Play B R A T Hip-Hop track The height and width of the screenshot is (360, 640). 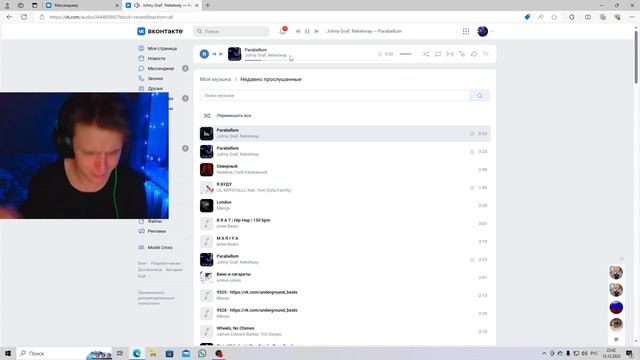(345, 223)
